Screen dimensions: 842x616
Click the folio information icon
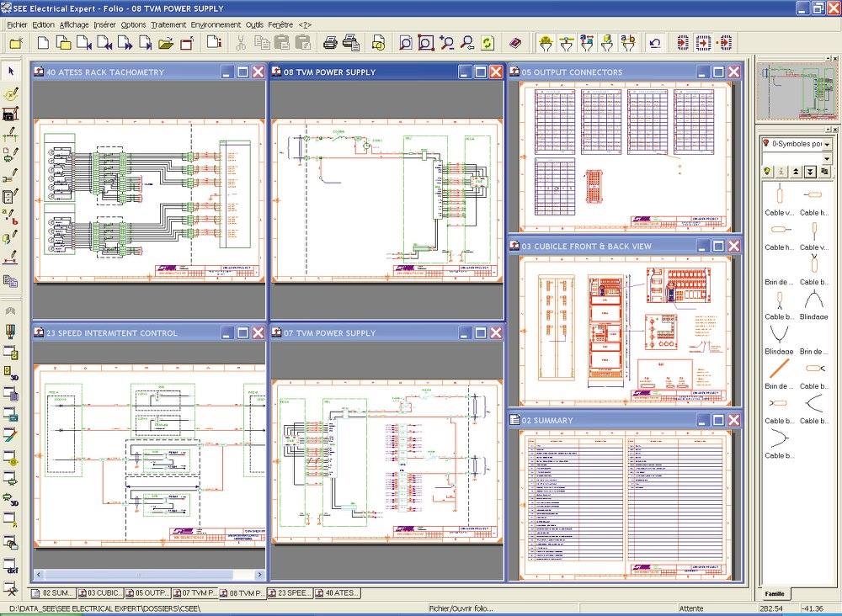point(214,43)
